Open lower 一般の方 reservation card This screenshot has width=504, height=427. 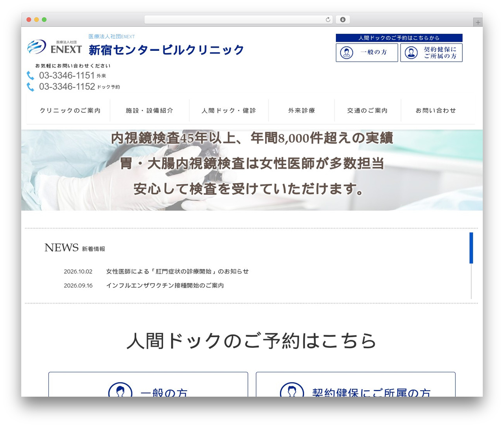tap(148, 384)
